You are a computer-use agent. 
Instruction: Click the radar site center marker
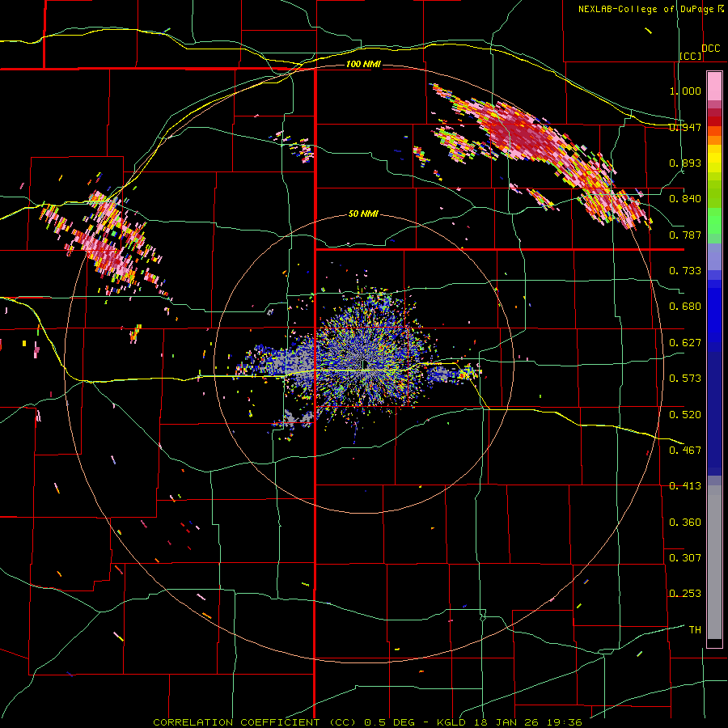click(x=363, y=365)
